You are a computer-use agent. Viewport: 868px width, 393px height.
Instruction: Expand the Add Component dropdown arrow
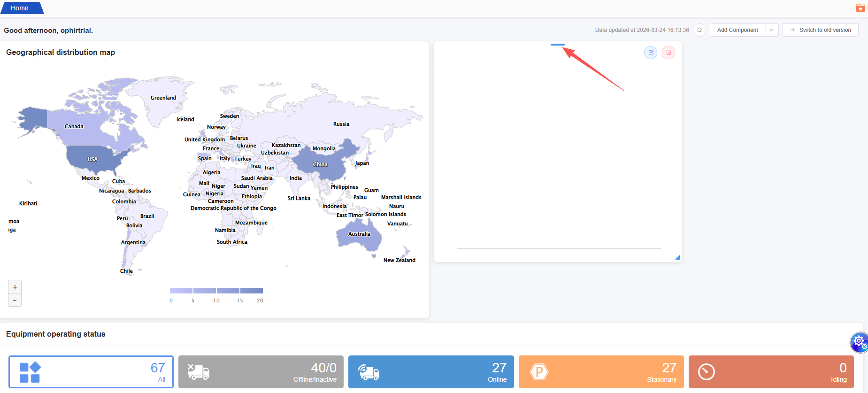coord(771,30)
